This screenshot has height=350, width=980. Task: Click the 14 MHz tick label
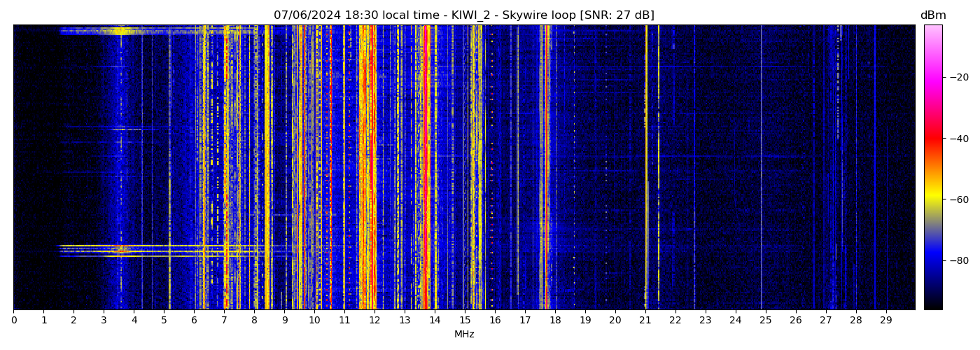435,321
